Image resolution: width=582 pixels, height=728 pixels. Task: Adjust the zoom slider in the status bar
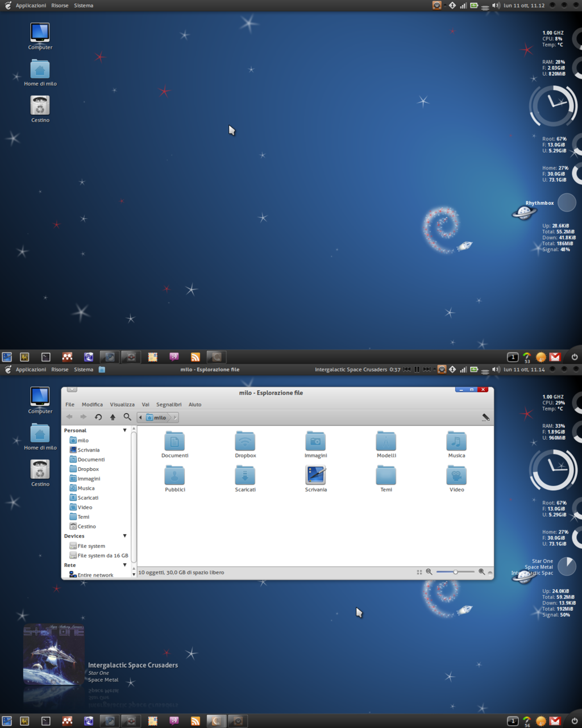[x=455, y=572]
